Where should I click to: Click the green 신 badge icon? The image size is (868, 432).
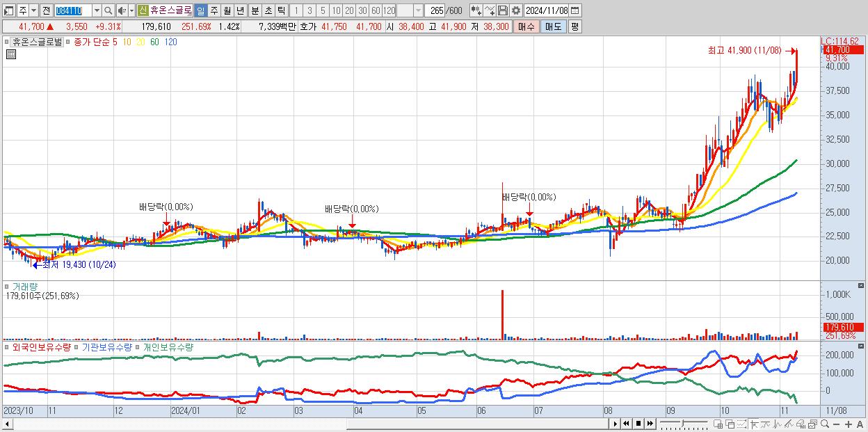coord(142,10)
